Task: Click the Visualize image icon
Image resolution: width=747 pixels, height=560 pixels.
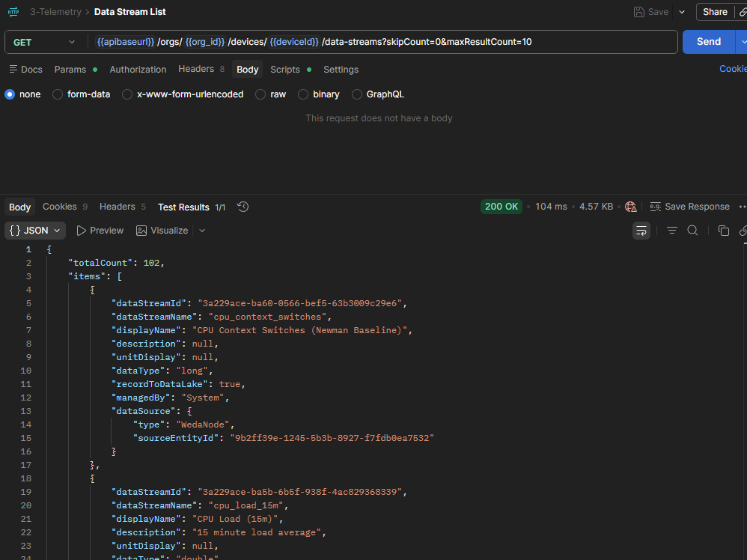Action: [141, 231]
